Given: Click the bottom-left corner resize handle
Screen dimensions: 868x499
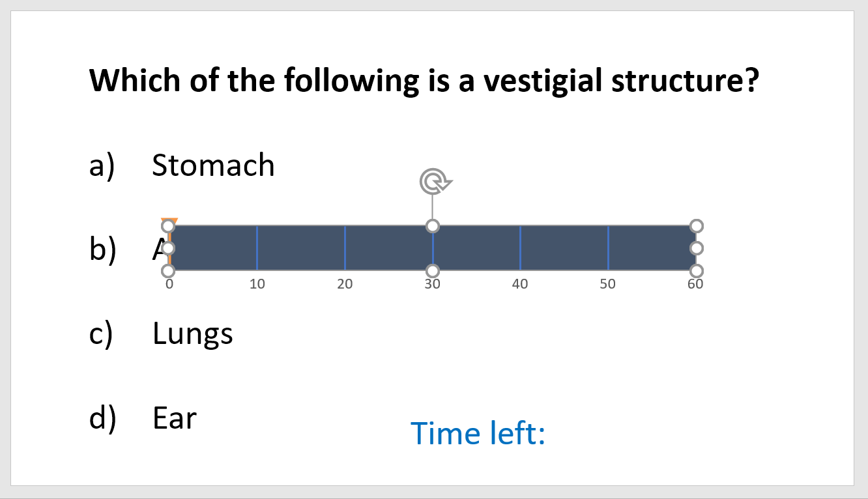Looking at the screenshot, I should click(169, 270).
